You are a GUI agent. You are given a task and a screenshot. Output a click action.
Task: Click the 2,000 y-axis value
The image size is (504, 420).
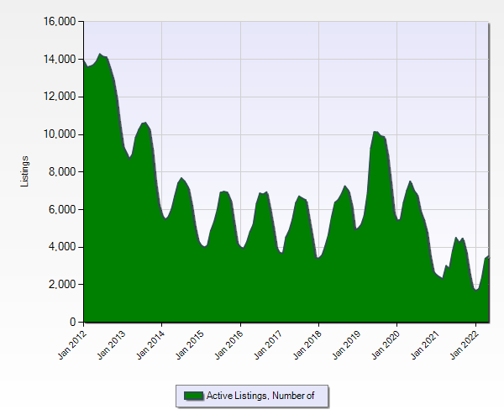(62, 285)
